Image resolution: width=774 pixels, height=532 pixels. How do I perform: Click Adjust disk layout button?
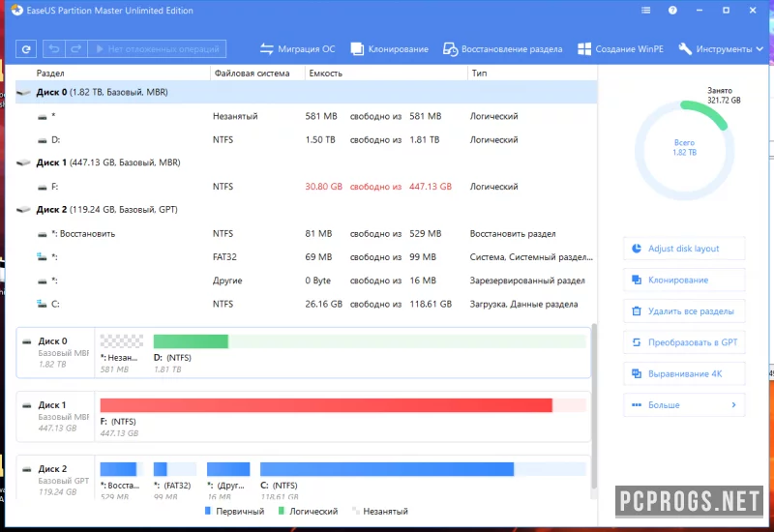pos(684,249)
